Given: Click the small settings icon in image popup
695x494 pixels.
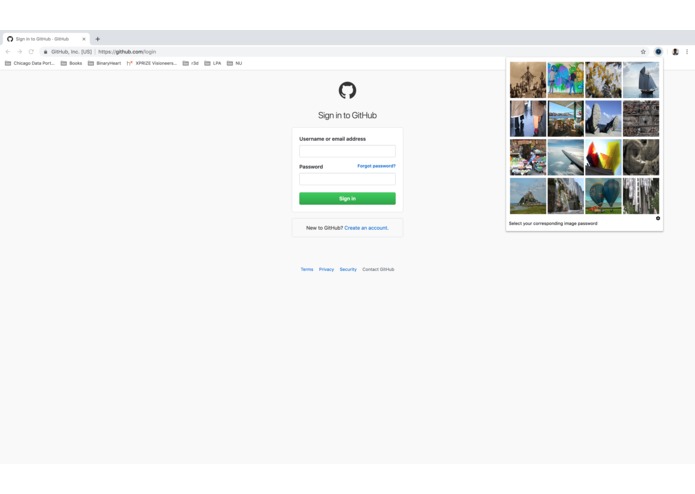Looking at the screenshot, I should [658, 218].
